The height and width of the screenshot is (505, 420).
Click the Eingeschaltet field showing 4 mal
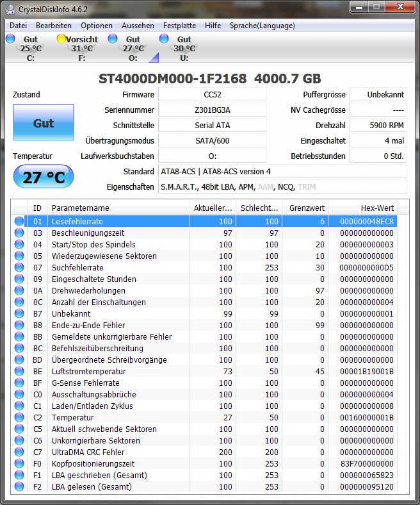tap(378, 141)
